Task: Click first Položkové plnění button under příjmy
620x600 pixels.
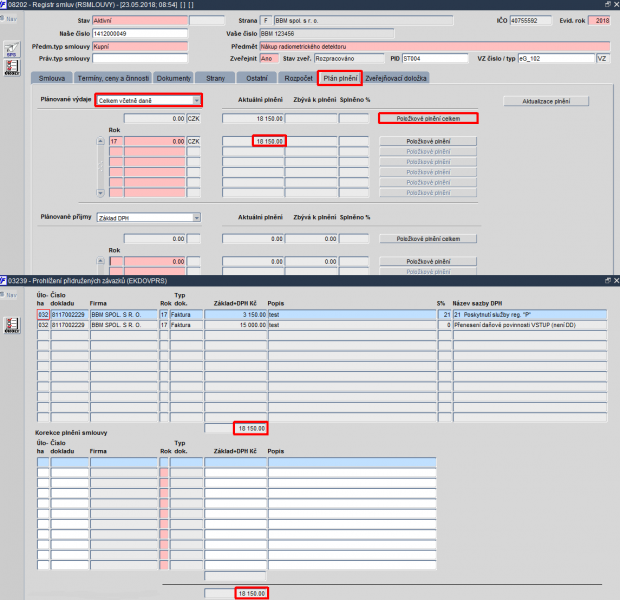Action: pos(428,261)
